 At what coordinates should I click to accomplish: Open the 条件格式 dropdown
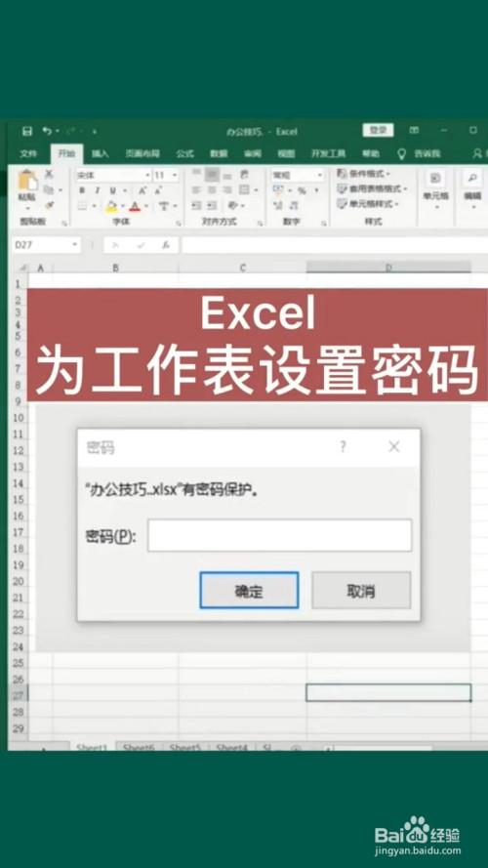(363, 174)
